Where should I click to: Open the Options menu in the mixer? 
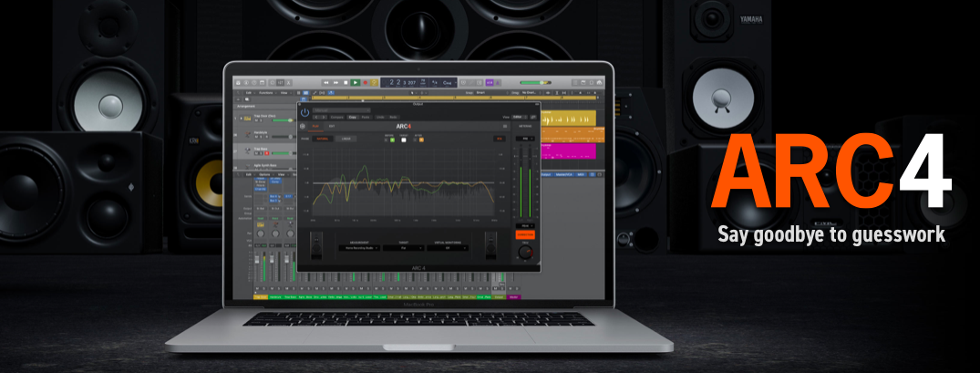point(264,174)
